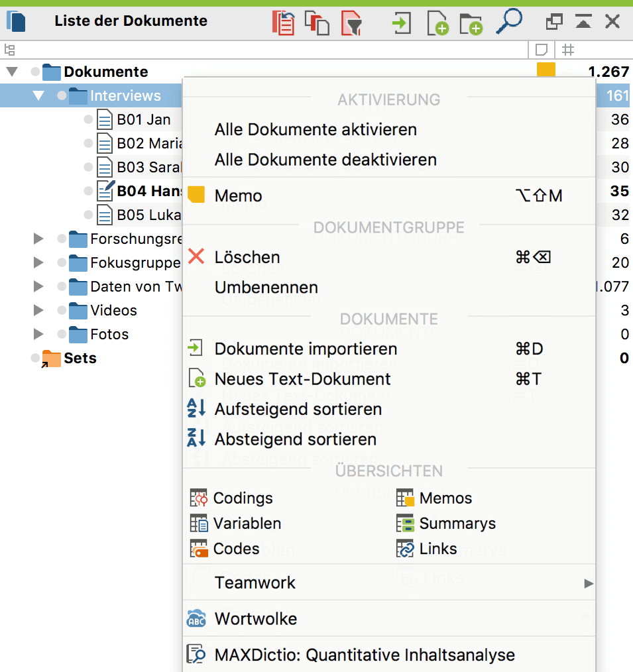Click the reset activations toolbar icon

click(284, 23)
